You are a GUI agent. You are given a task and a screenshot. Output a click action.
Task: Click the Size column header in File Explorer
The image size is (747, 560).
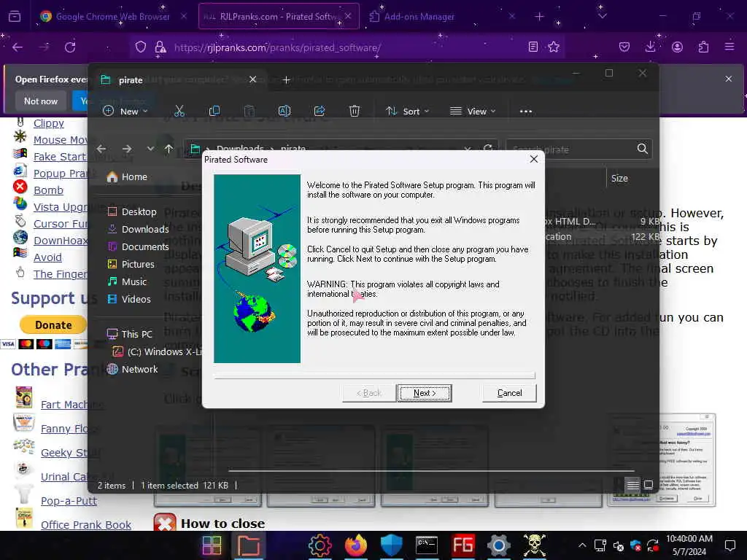[x=619, y=179]
